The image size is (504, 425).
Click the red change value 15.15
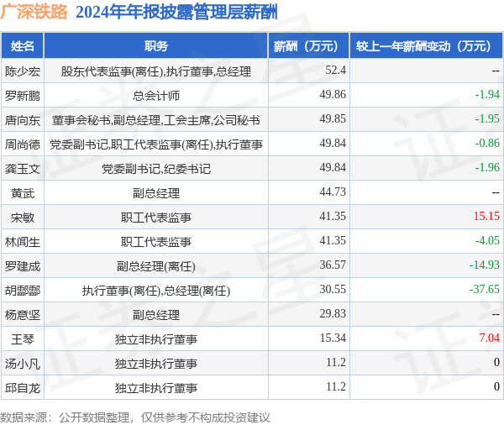pos(486,217)
